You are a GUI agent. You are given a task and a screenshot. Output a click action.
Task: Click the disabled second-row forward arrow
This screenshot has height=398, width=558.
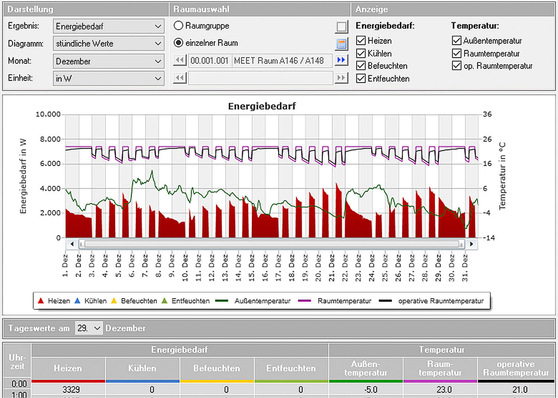pyautogui.click(x=341, y=77)
